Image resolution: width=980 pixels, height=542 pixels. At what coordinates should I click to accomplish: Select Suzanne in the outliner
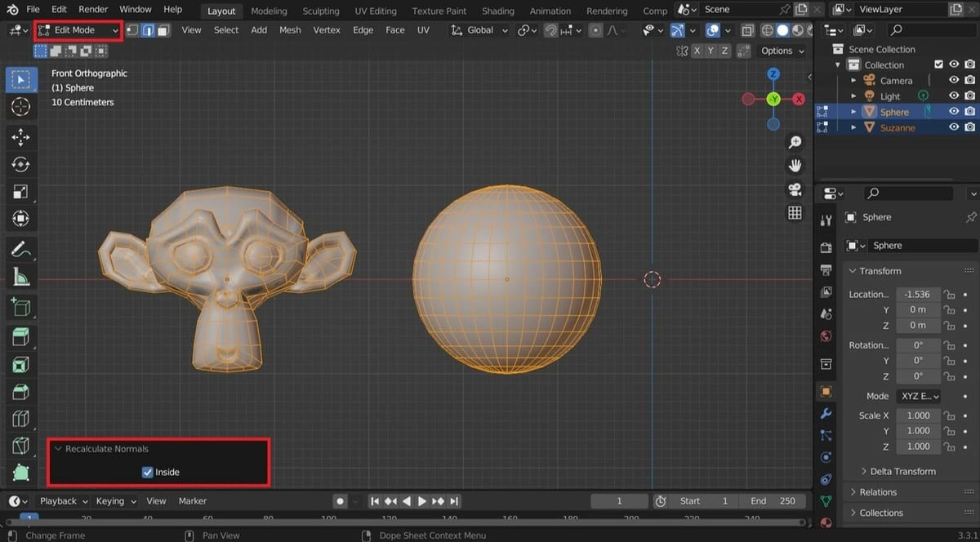point(898,127)
